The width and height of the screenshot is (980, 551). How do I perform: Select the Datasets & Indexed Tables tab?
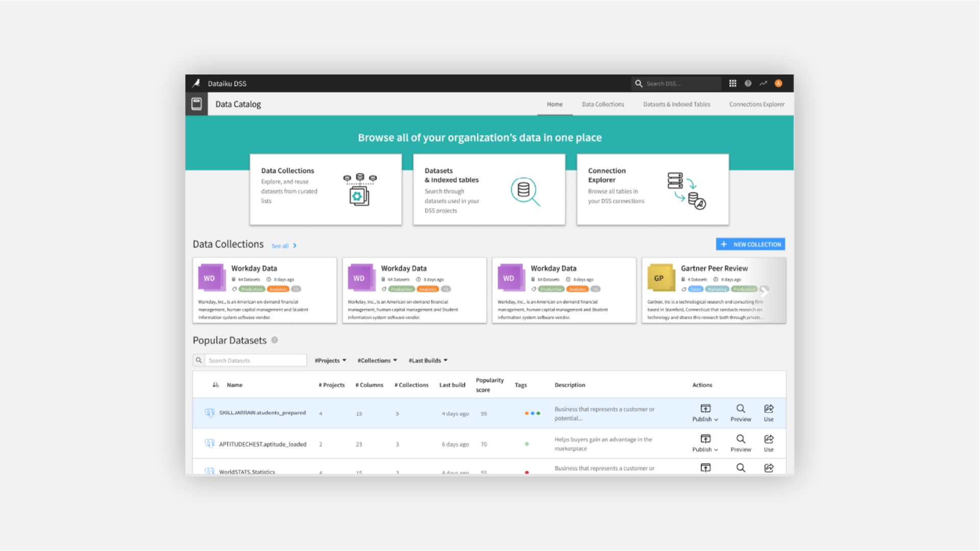point(676,104)
